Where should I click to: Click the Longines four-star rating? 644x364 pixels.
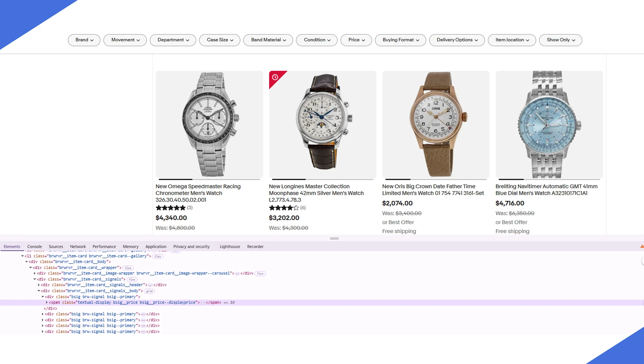[284, 208]
